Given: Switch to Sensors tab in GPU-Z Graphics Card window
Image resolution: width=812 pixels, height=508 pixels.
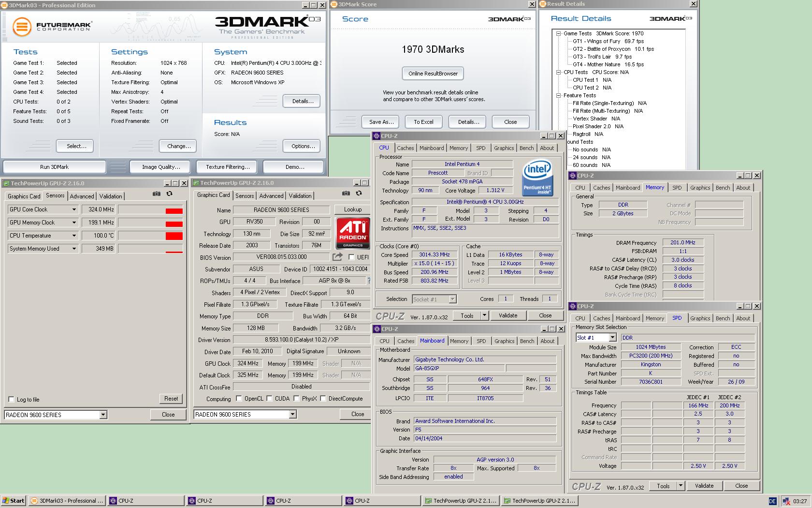Looking at the screenshot, I should (245, 196).
